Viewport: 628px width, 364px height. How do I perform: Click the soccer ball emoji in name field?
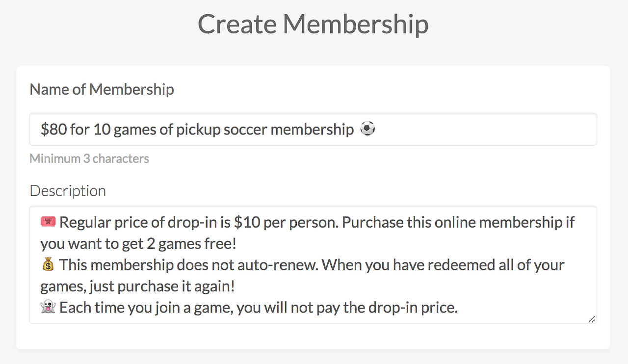pos(367,129)
